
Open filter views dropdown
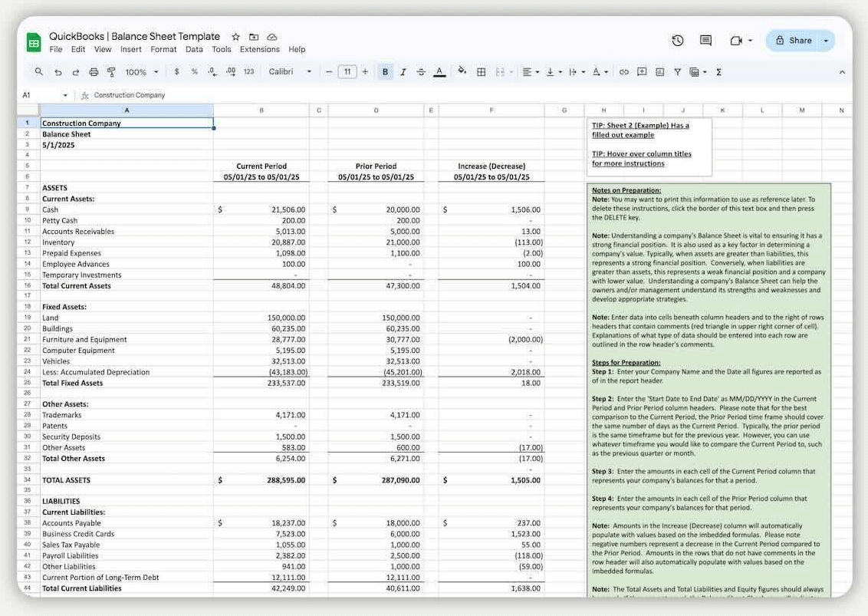click(698, 72)
